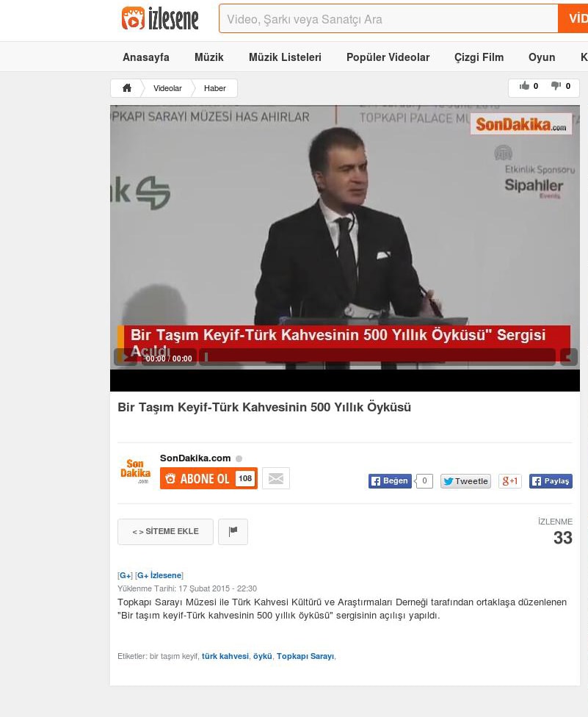The image size is (588, 717).
Task: Click SİTEME EKLE embed button
Action: point(165,531)
